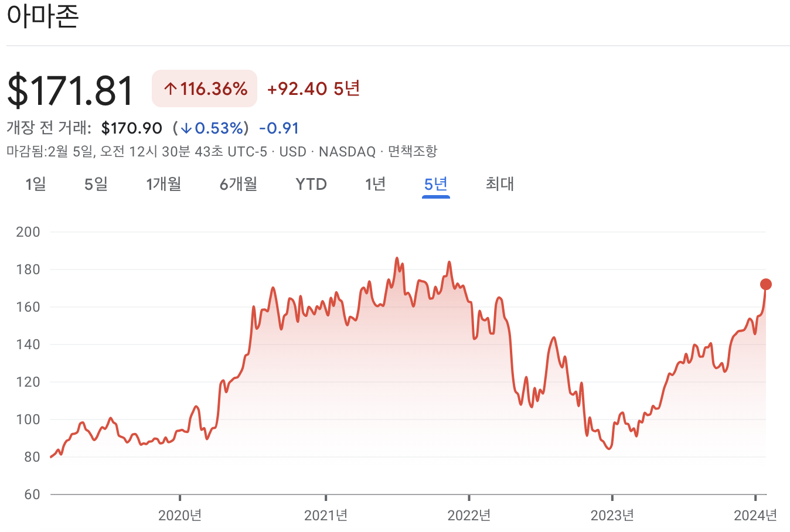Image resolution: width=790 pixels, height=532 pixels.
Task: Click the 2022년 label on timeline
Action: [469, 516]
